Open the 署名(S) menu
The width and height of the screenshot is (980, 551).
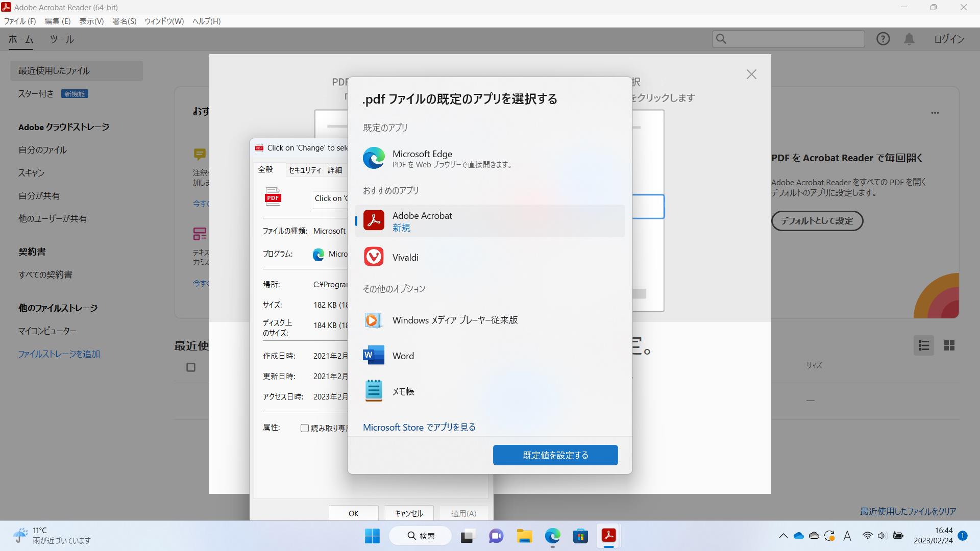(x=124, y=21)
